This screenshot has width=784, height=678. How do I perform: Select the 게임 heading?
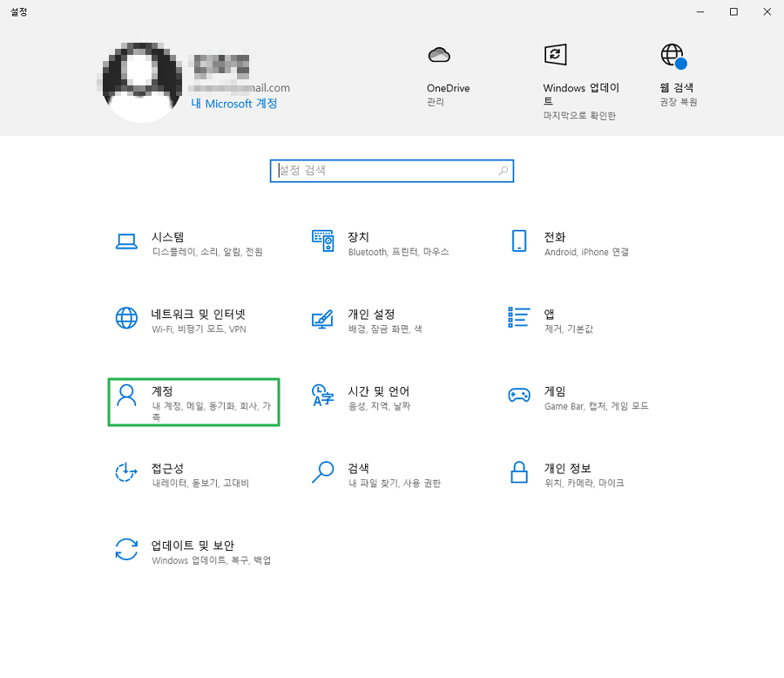pos(555,390)
